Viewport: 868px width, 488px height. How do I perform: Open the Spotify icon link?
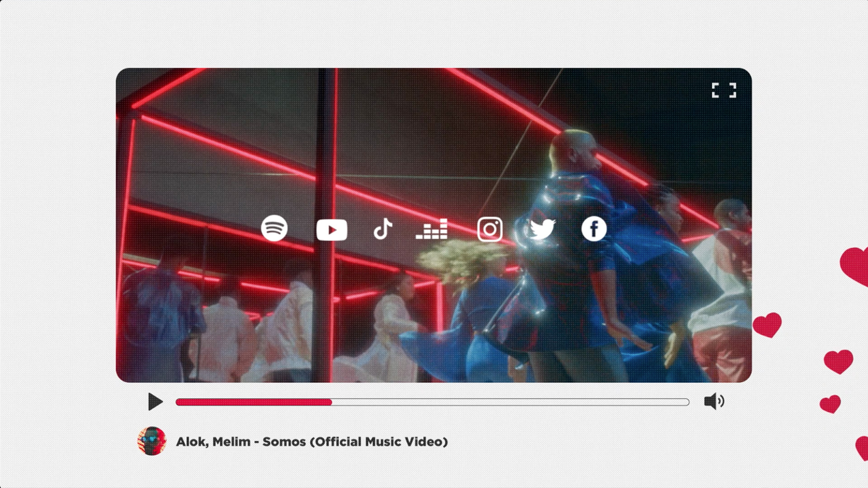click(274, 229)
